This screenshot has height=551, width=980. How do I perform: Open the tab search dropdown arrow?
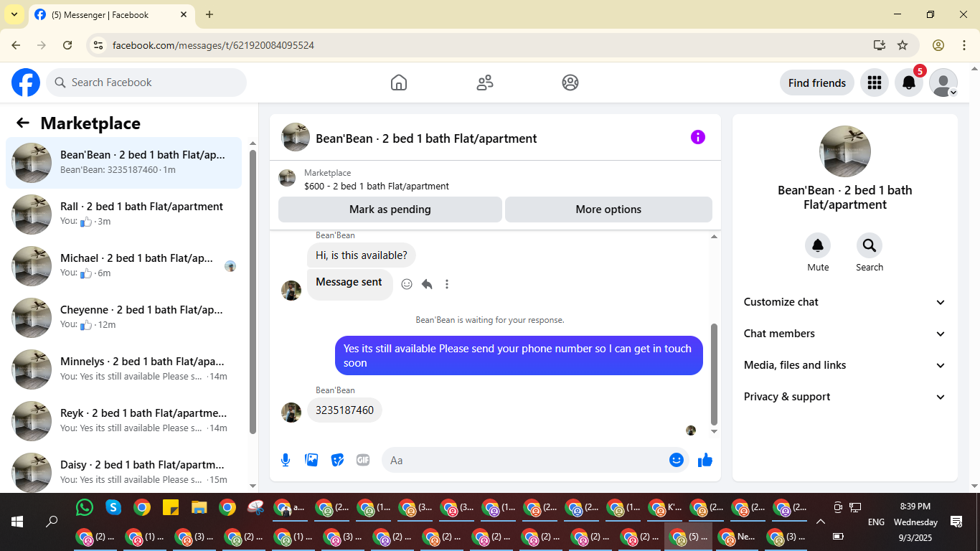[14, 14]
